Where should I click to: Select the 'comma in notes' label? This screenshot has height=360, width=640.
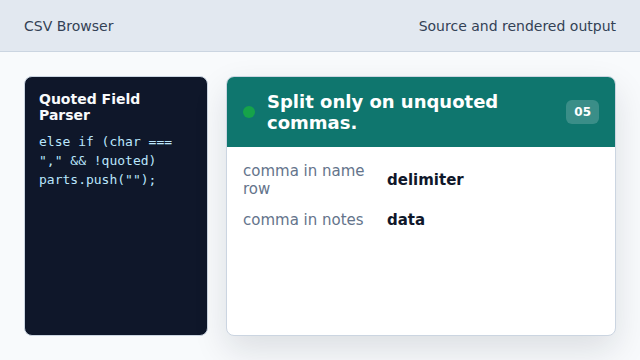pos(303,220)
